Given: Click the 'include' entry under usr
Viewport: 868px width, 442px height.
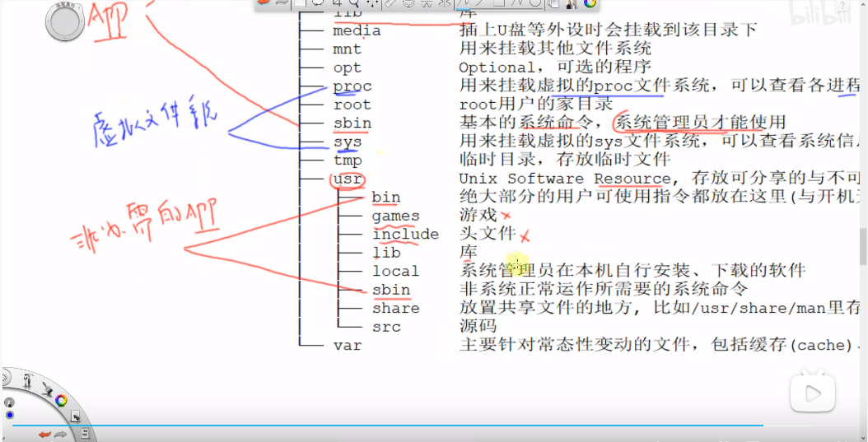Looking at the screenshot, I should (405, 235).
